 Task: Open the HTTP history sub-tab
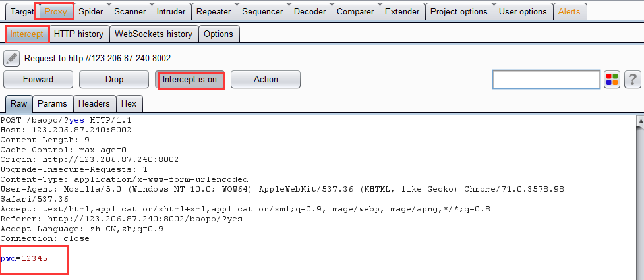pos(79,34)
